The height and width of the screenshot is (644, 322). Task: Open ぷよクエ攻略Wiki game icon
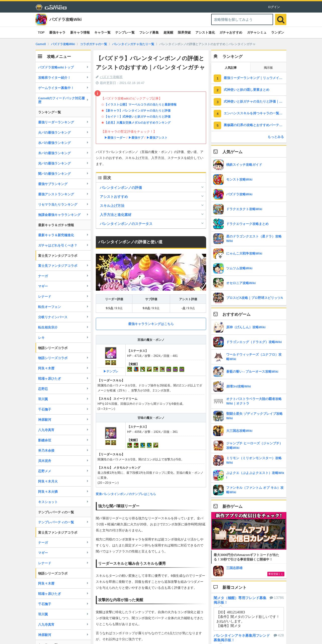pyautogui.click(x=218, y=475)
